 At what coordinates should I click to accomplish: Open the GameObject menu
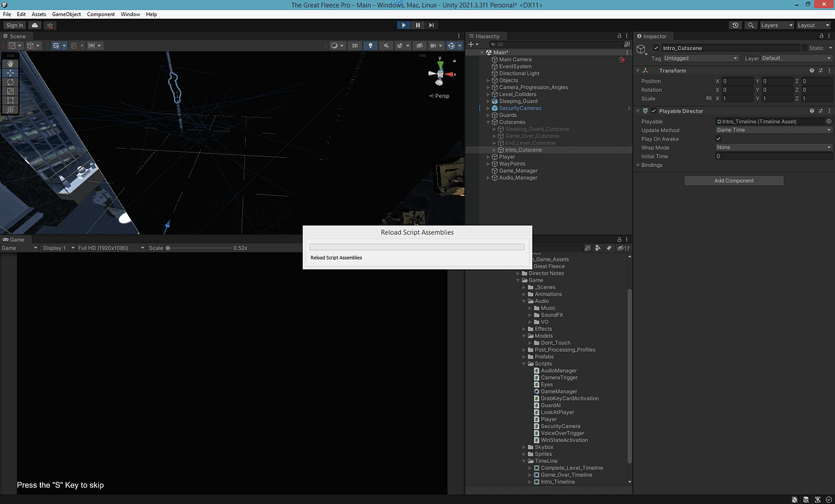pos(66,14)
